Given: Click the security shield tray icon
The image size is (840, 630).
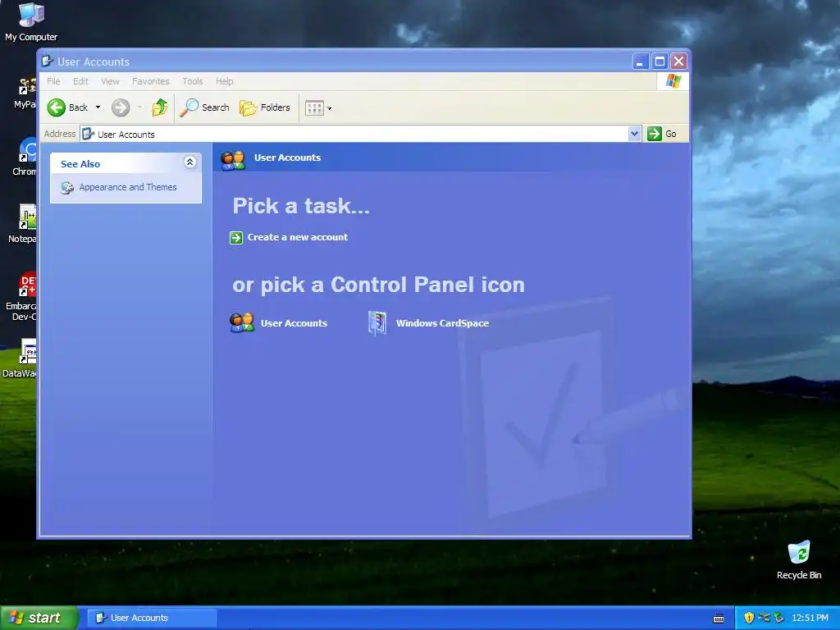Looking at the screenshot, I should (749, 618).
